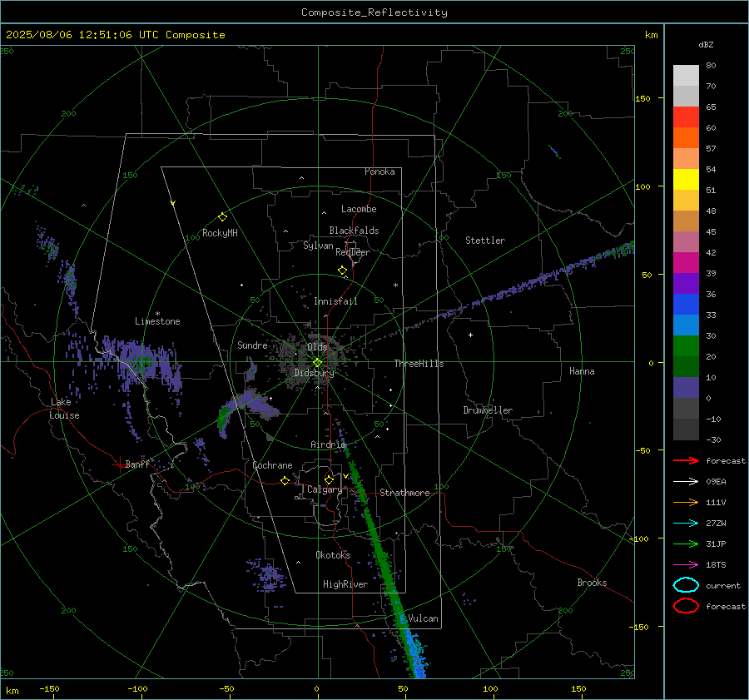Click the -150 tick on bottom axis
Viewport: 749px width, 700px height.
point(49,688)
